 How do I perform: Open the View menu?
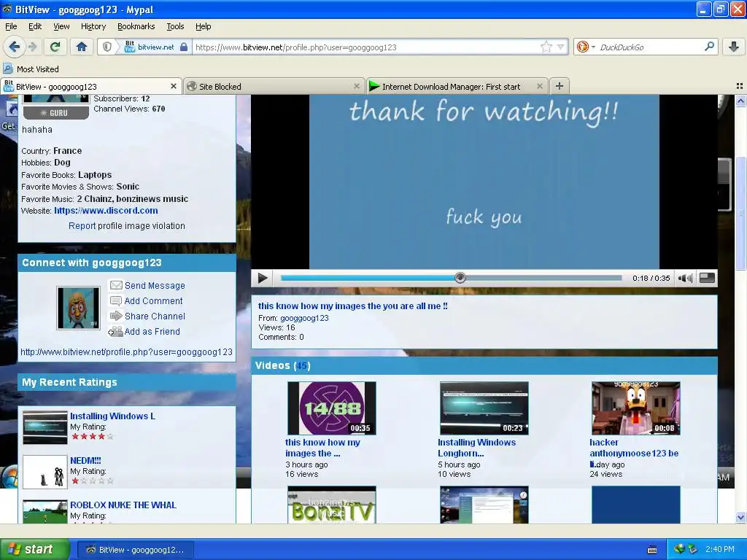tap(61, 26)
